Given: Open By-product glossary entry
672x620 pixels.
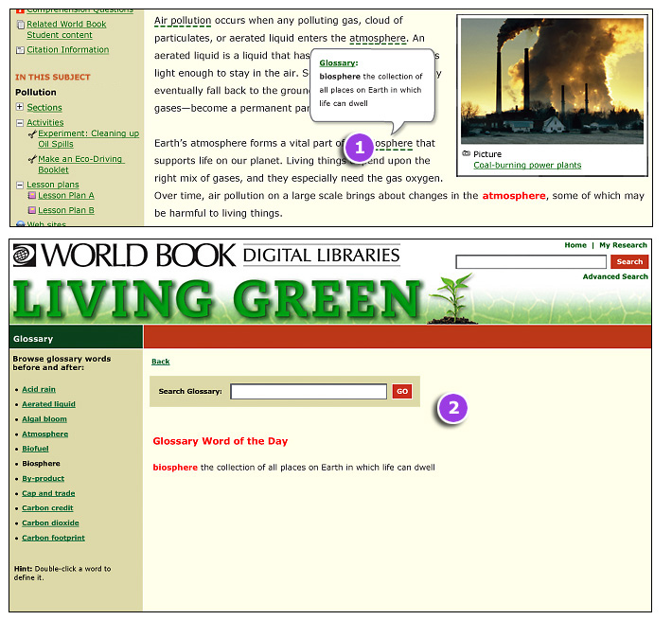Looking at the screenshot, I should click(43, 479).
